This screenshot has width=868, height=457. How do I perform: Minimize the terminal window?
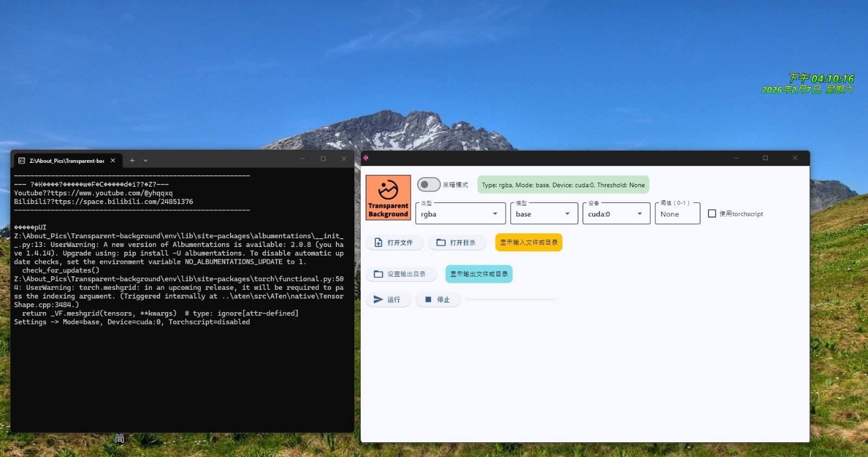(x=302, y=158)
